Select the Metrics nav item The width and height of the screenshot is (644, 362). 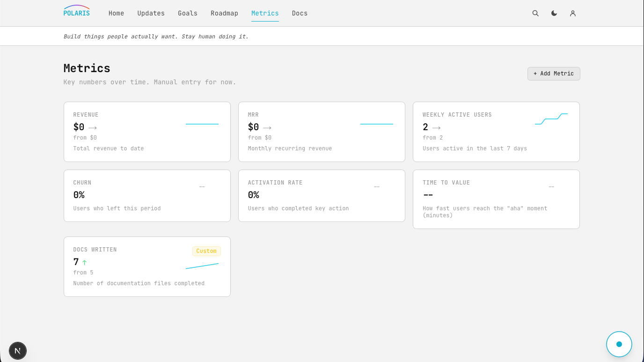265,13
